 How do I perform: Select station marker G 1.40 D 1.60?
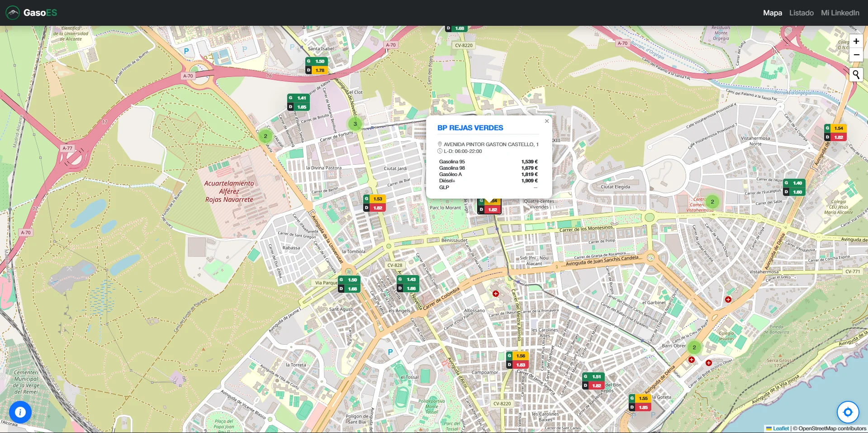click(794, 187)
